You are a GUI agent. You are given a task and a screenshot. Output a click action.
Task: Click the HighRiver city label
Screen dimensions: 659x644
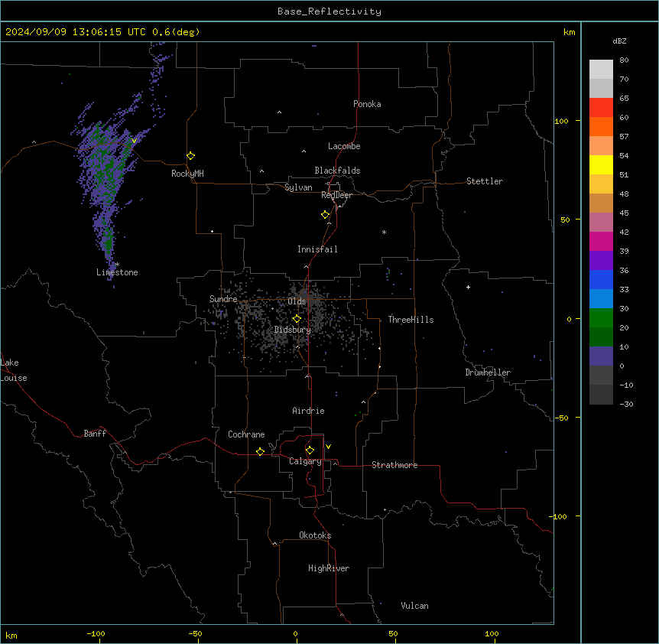[x=329, y=568]
